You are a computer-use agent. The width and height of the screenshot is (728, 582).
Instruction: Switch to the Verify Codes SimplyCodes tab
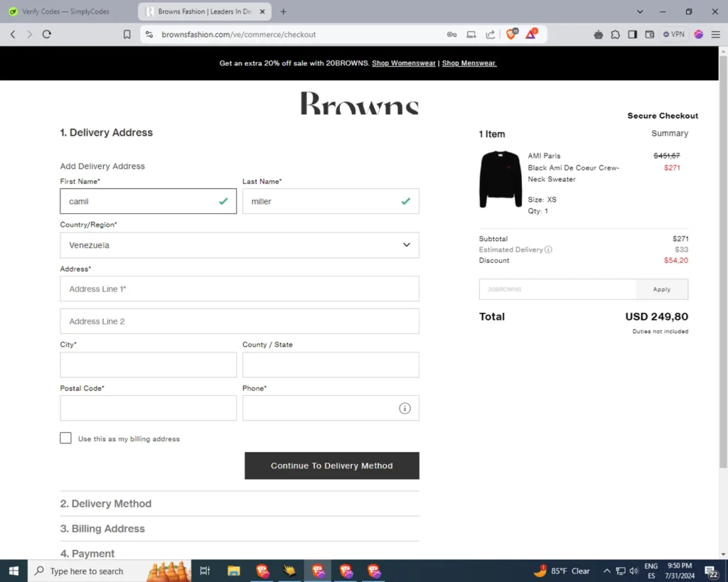pos(70,11)
